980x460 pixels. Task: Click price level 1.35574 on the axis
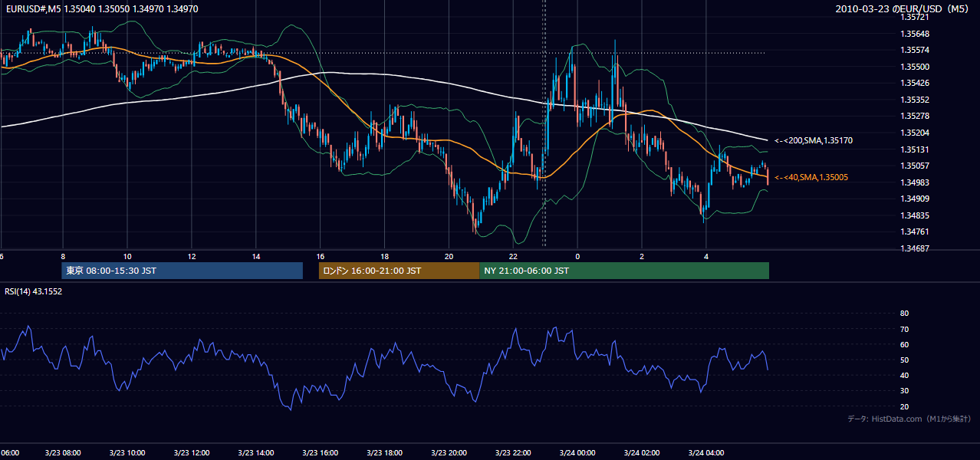click(x=914, y=50)
